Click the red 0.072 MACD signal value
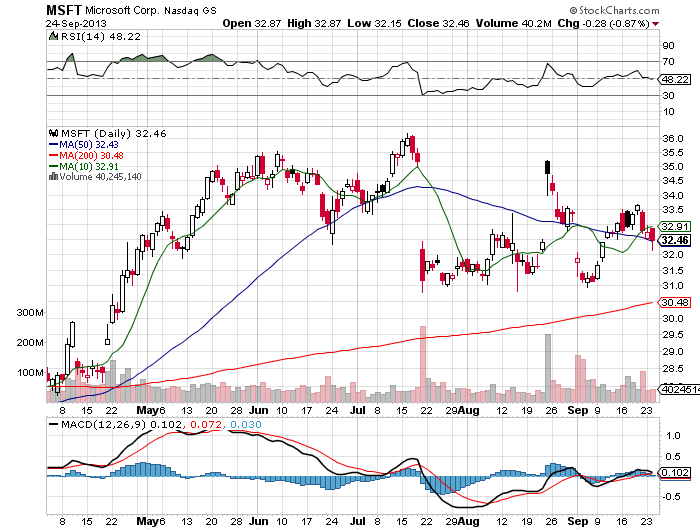The width and height of the screenshot is (700, 530). coord(206,425)
